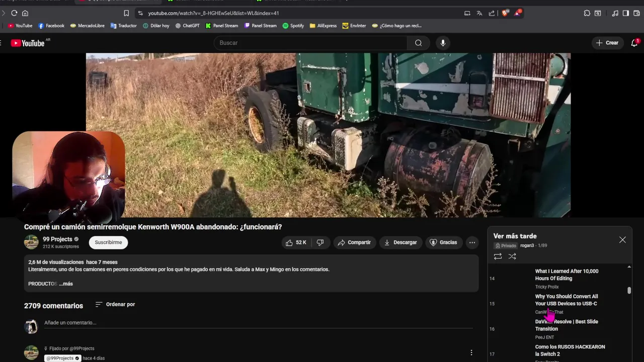Open Brave Shields lion icon
The image size is (644, 362).
tap(505, 13)
